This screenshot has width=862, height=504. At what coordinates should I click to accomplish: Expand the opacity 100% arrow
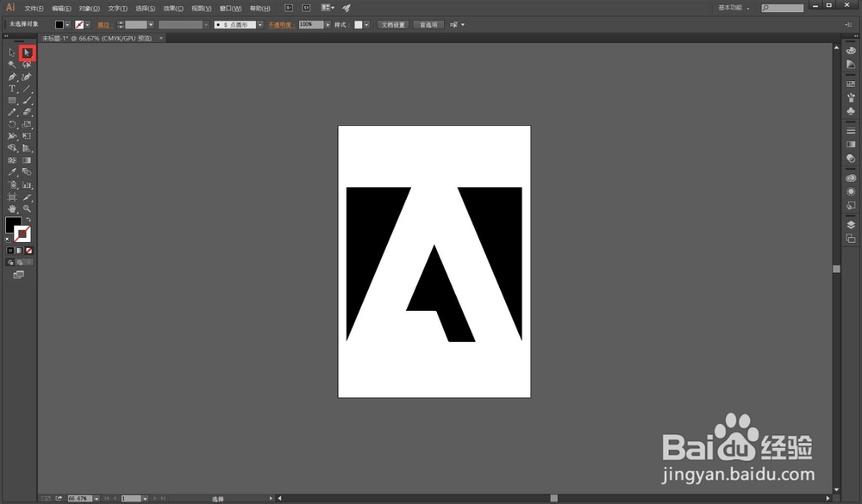tap(328, 25)
